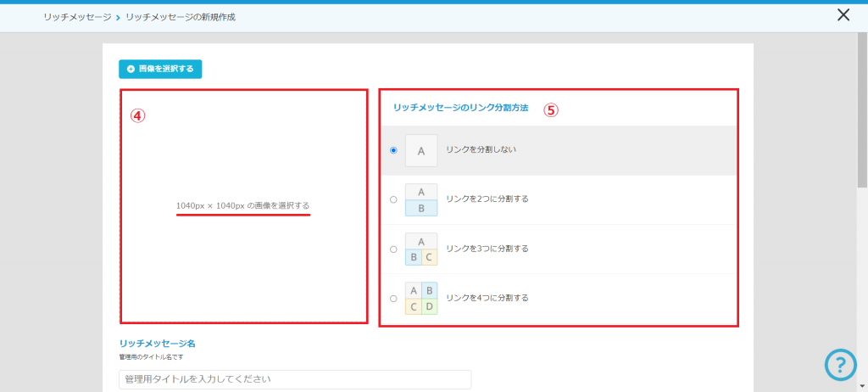Viewport: 868px width, 392px height.
Task: Focus the 管理用タイトル input field
Action: [x=295, y=378]
